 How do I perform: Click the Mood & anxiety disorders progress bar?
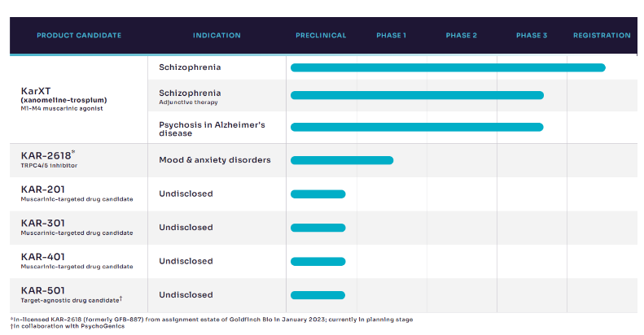(x=342, y=160)
